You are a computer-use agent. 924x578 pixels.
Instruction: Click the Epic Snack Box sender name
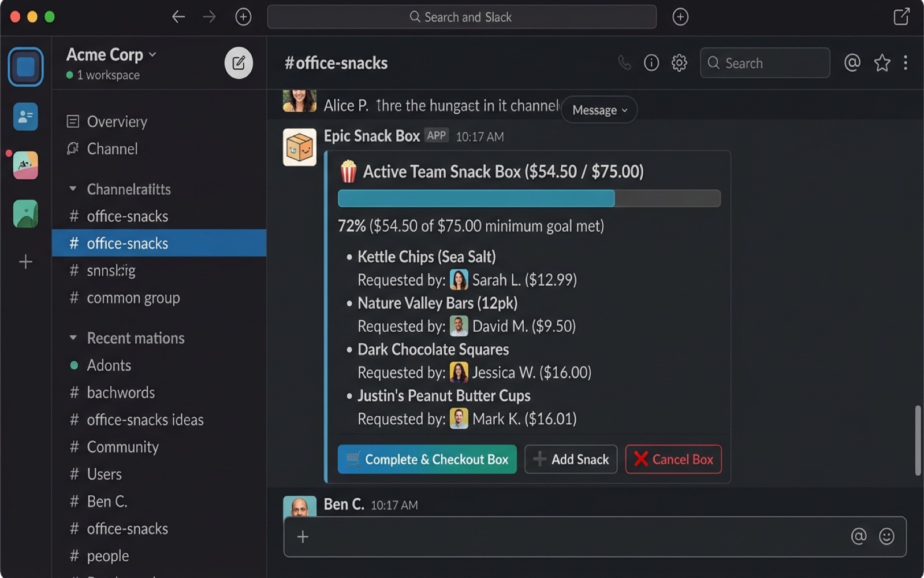[371, 136]
